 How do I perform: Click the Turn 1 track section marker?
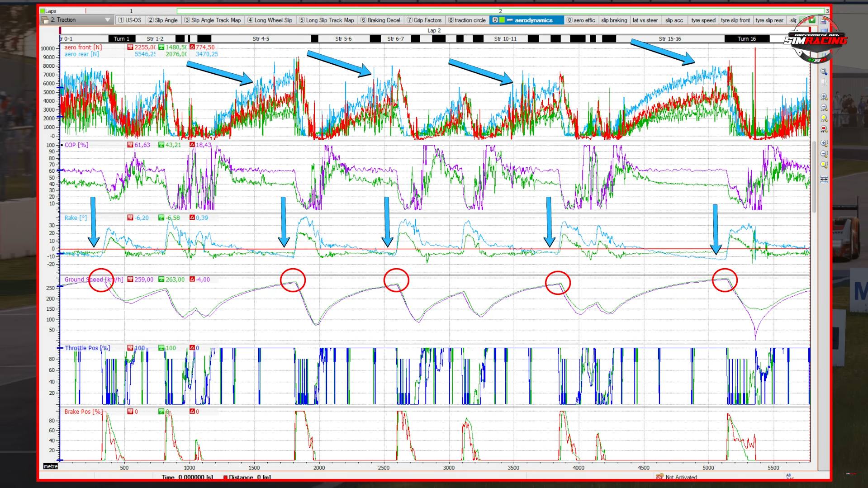click(121, 39)
